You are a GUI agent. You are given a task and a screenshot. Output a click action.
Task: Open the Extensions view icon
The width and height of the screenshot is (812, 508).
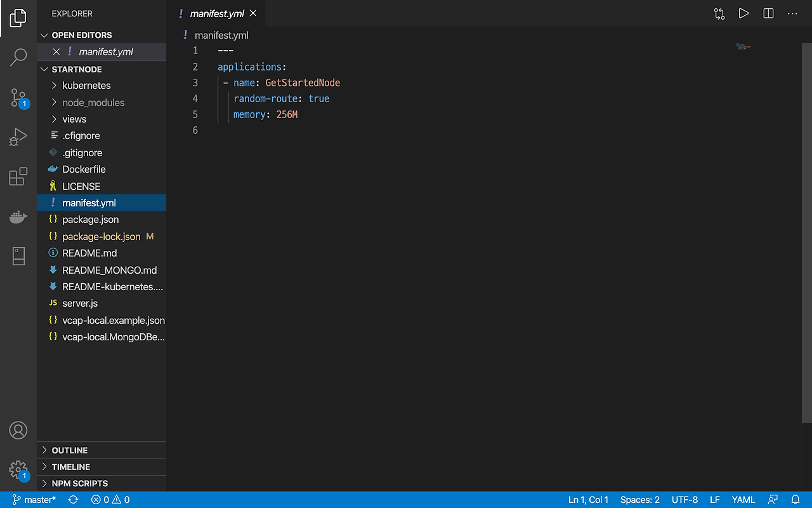(x=18, y=177)
